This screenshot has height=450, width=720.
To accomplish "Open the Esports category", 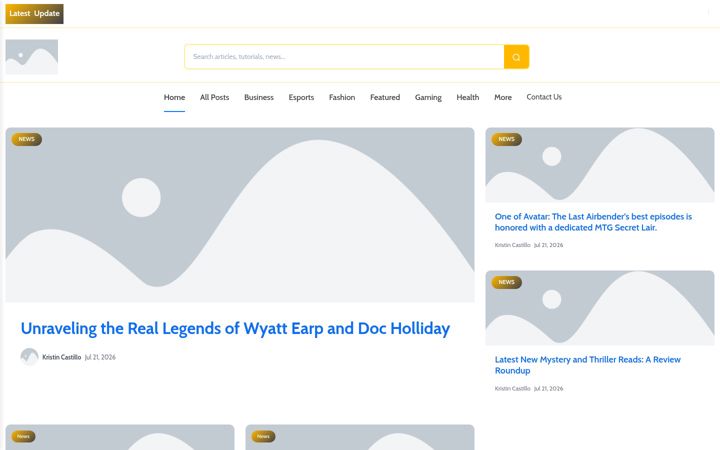I will point(301,97).
